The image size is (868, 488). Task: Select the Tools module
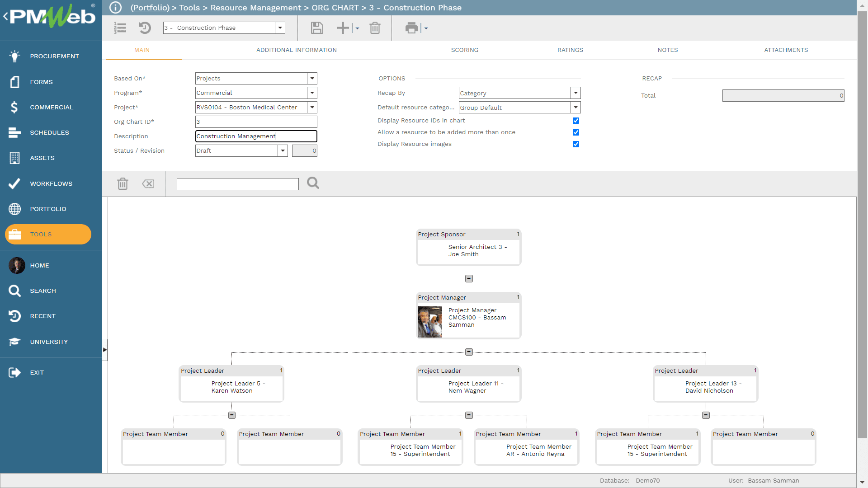click(48, 234)
